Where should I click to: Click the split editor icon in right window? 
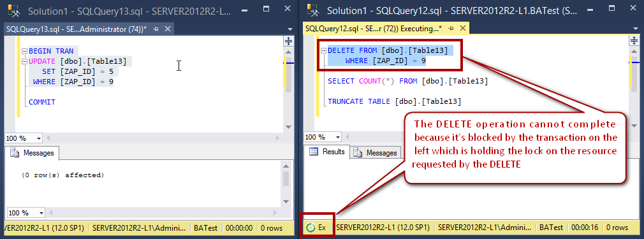tap(634, 40)
